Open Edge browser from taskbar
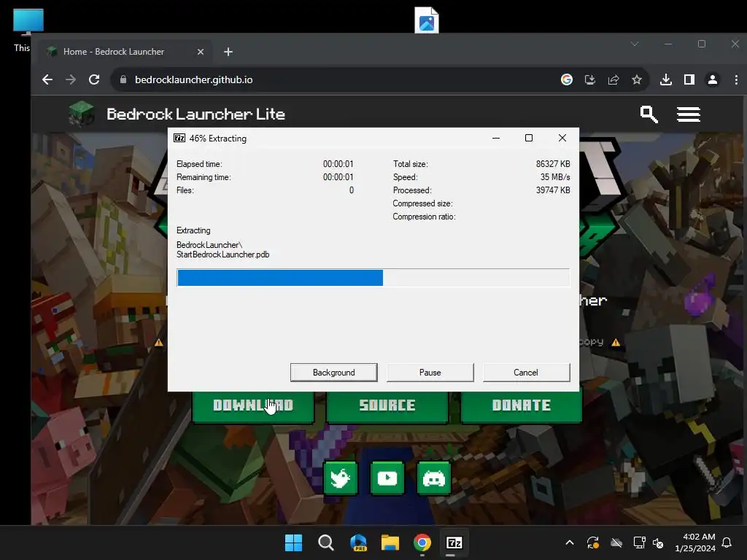The image size is (747, 560). click(358, 542)
